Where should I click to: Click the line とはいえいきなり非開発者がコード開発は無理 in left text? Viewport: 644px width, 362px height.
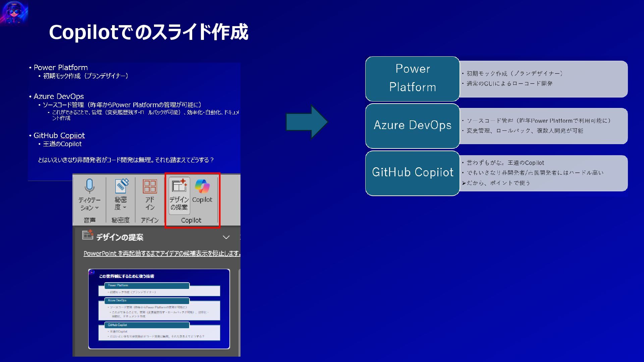click(126, 160)
